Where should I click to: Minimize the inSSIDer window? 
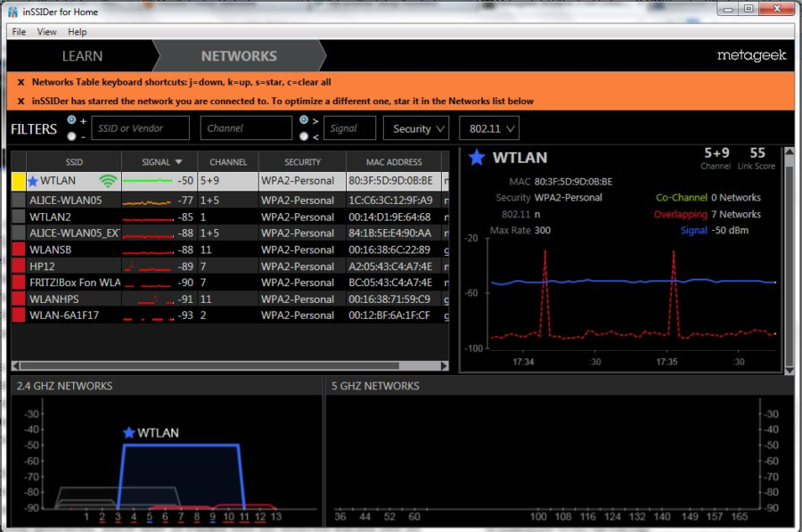tap(728, 9)
